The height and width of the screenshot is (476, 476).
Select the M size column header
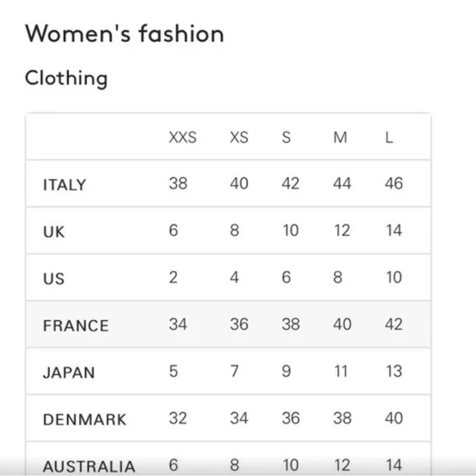tap(341, 137)
